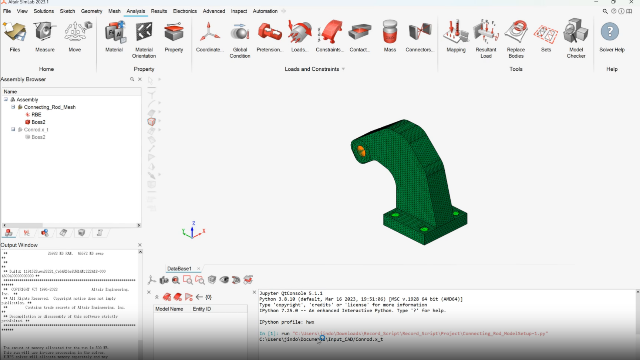640x360 pixels.
Task: Collapse the Assembly root node
Action: [x=6, y=99]
